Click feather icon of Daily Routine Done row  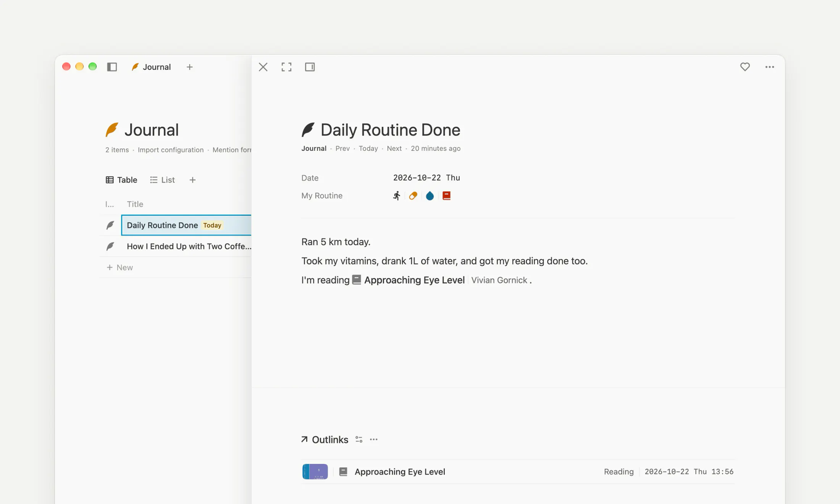click(x=110, y=225)
